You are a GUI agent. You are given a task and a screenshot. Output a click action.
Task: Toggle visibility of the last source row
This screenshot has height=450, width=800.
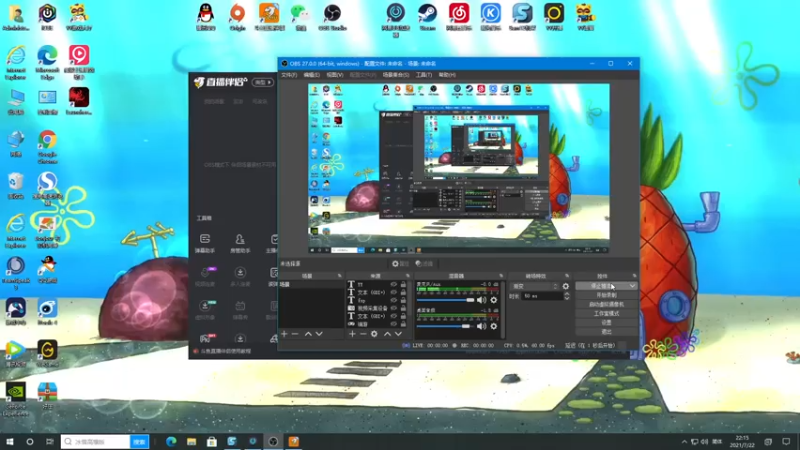(x=393, y=324)
